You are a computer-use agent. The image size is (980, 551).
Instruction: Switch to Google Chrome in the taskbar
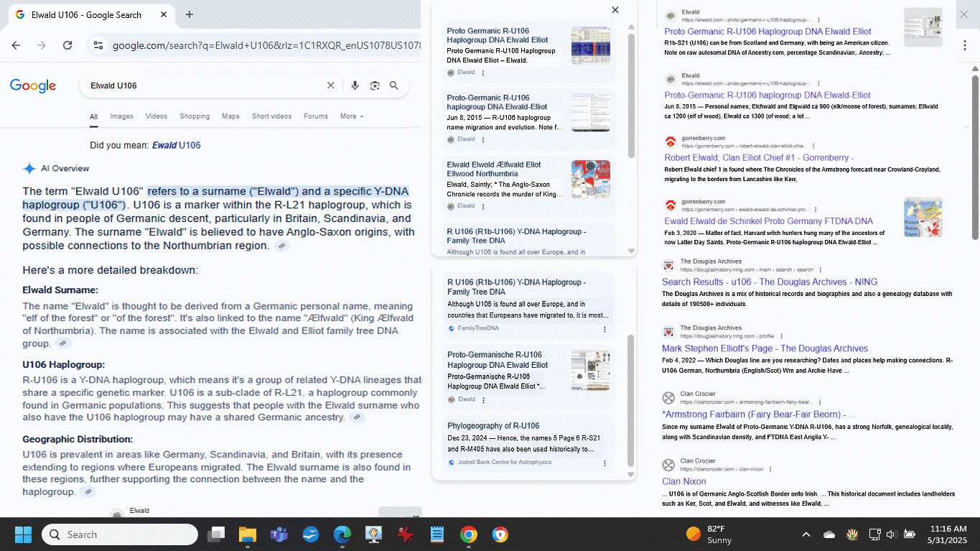469,534
